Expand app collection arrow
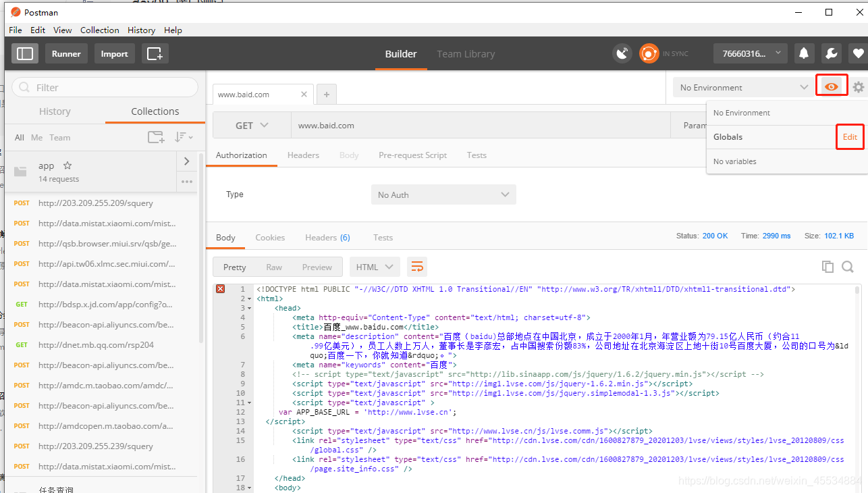 187,161
